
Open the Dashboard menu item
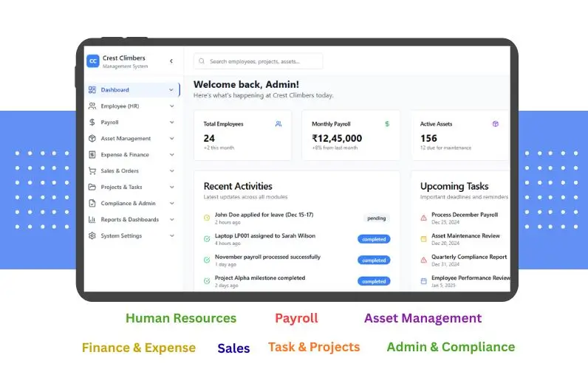click(132, 90)
